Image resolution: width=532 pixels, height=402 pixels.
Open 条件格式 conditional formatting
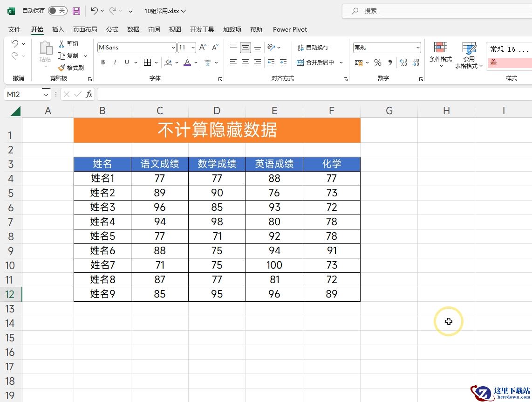tap(440, 54)
